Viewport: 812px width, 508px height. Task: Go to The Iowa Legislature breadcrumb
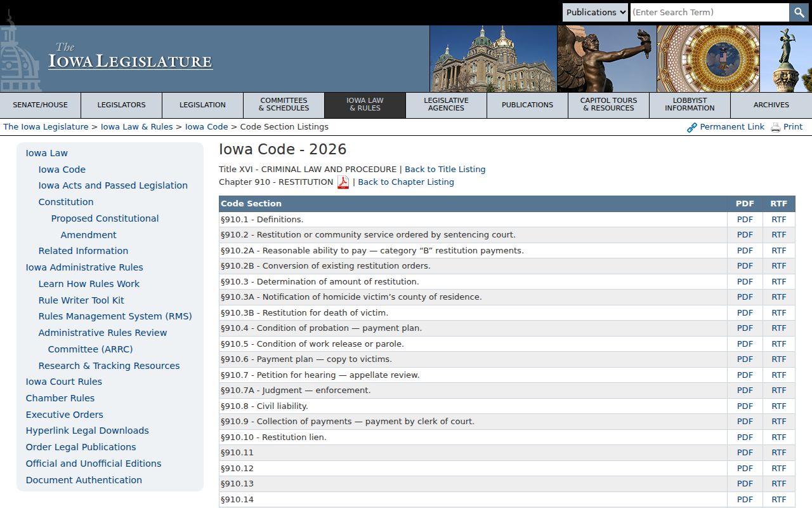pyautogui.click(x=46, y=127)
